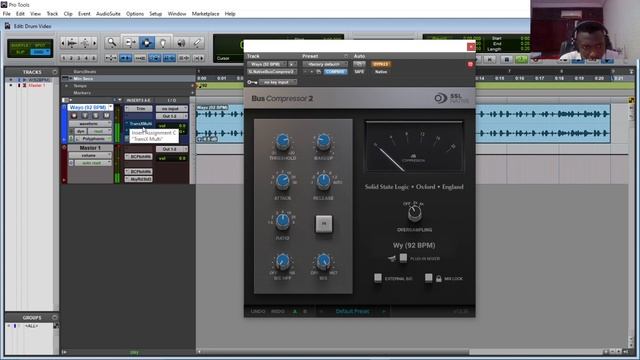Click the Tracks list options icon

click(55, 72)
